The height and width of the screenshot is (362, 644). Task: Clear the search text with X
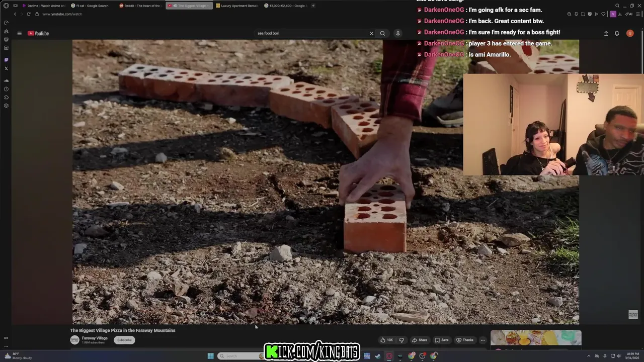point(371,33)
